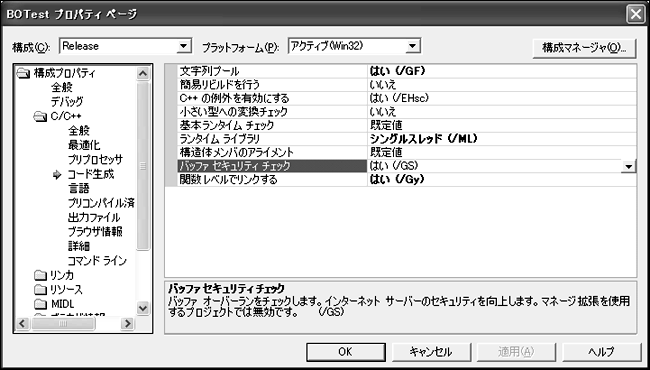Collapse the 構成プロパティ folder icon

[23, 74]
